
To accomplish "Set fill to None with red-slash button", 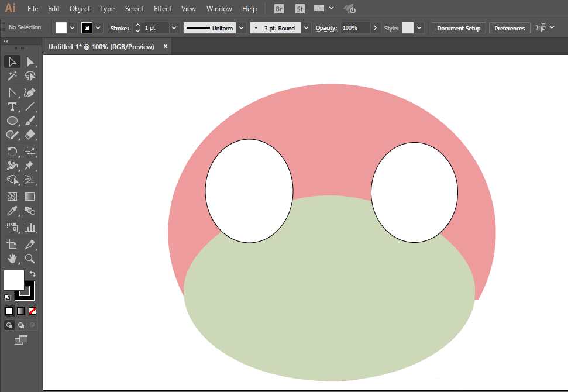I will 33,311.
